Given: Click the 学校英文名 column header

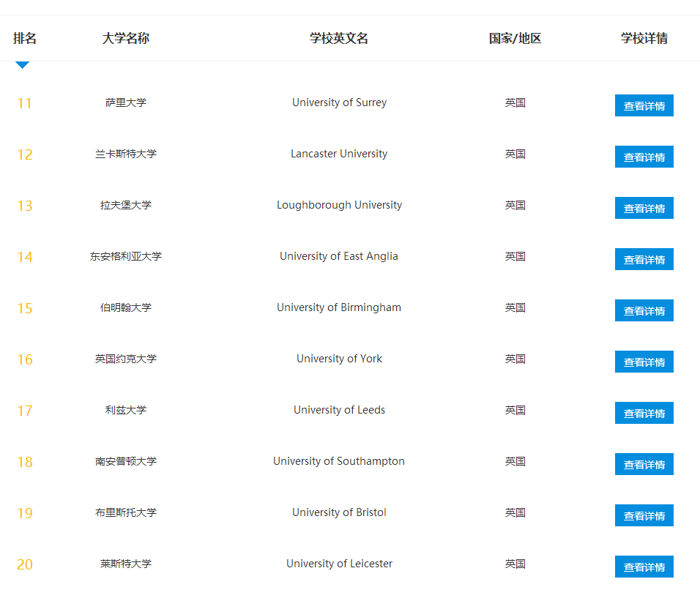Looking at the screenshot, I should click(339, 38).
